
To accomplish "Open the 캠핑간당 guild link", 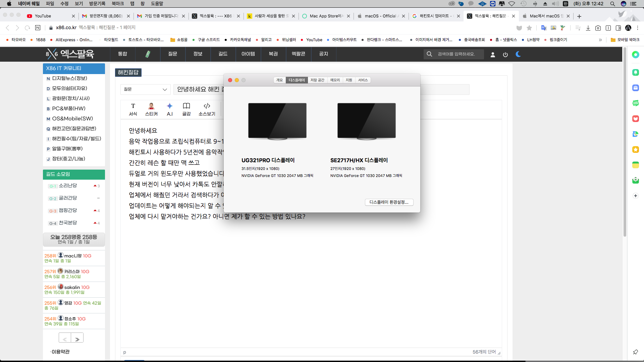I will 68,210.
